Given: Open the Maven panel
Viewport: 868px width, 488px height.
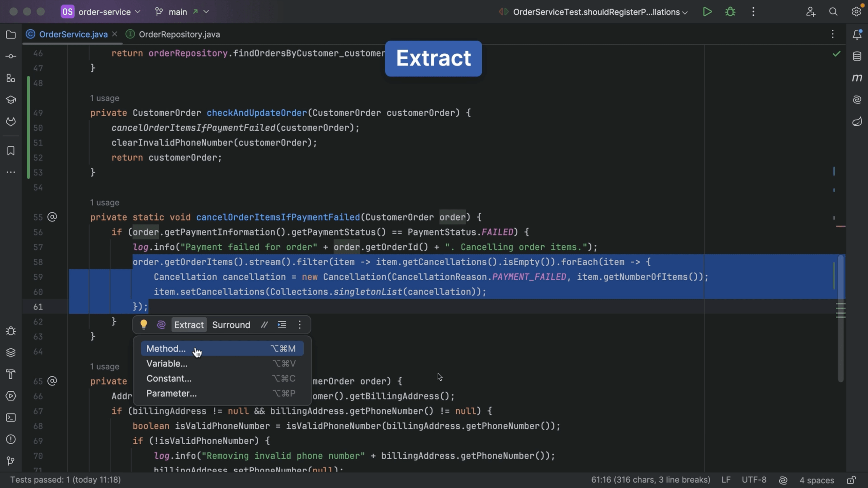Looking at the screenshot, I should [x=857, y=77].
